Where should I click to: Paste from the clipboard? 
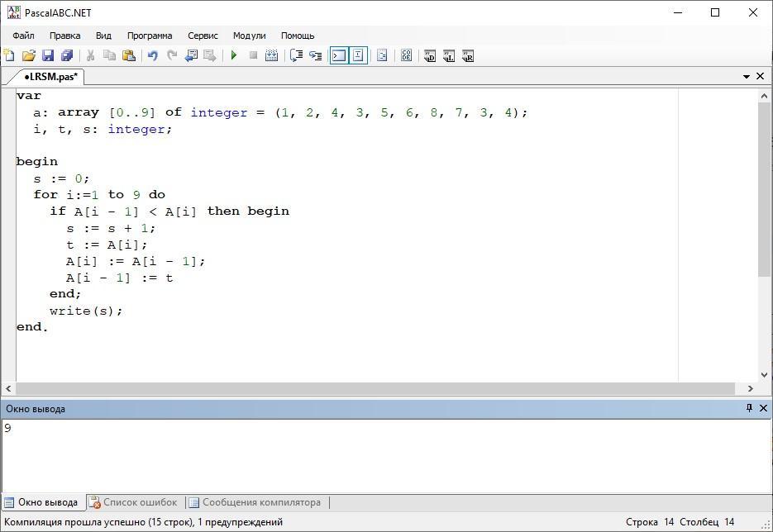tap(129, 55)
